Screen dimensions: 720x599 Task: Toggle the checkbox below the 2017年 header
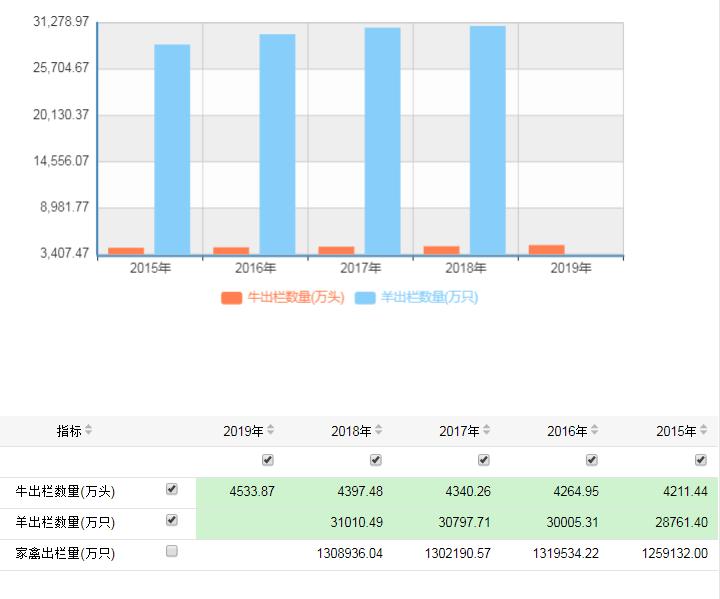pos(483,460)
